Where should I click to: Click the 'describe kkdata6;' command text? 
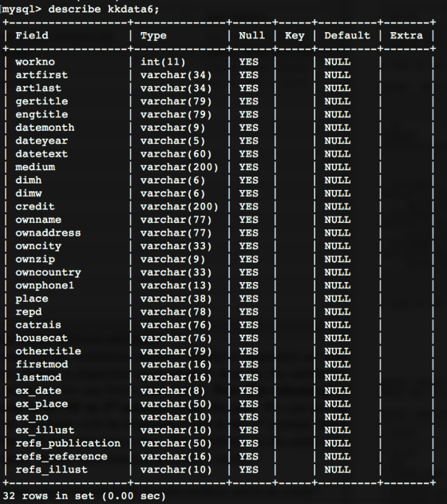[104, 9]
